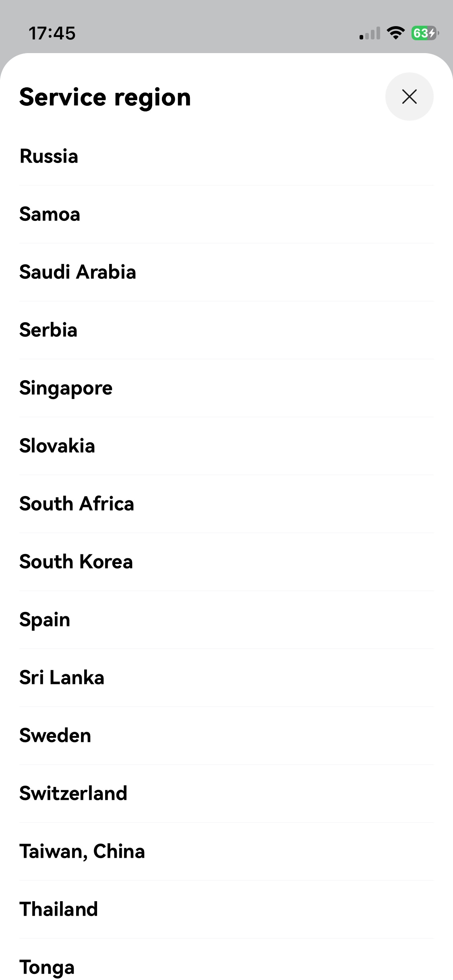Close the Service region sheet
Screen dimensions: 453x980
409,97
